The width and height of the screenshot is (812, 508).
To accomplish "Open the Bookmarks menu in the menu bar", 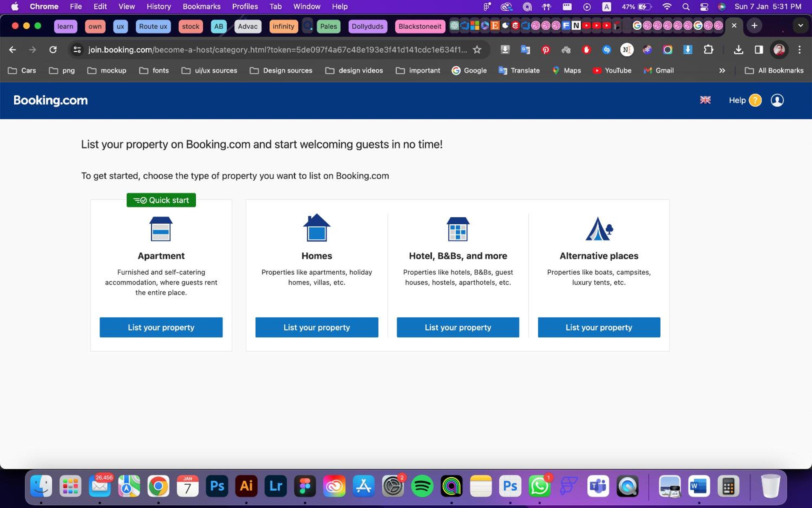I will point(201,7).
